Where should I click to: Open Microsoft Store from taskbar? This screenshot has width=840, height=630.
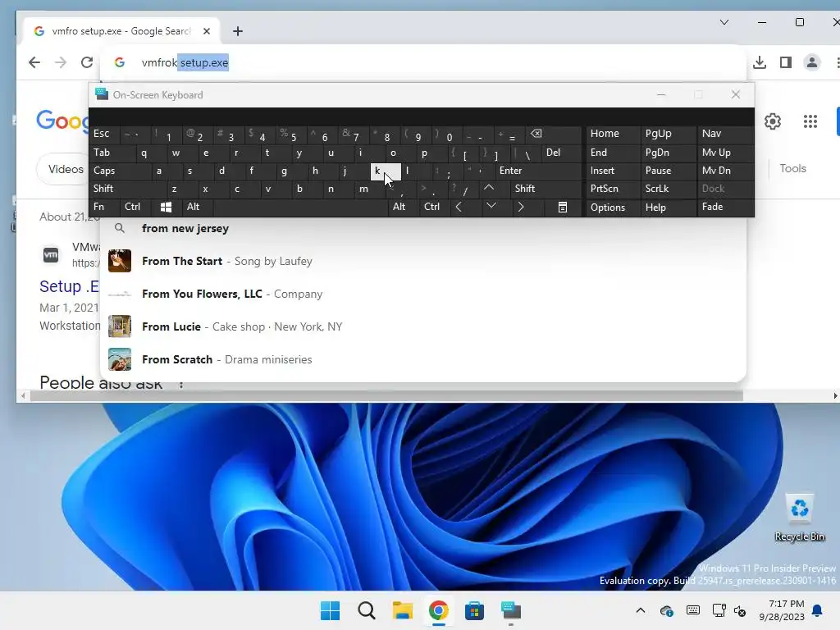(x=474, y=610)
